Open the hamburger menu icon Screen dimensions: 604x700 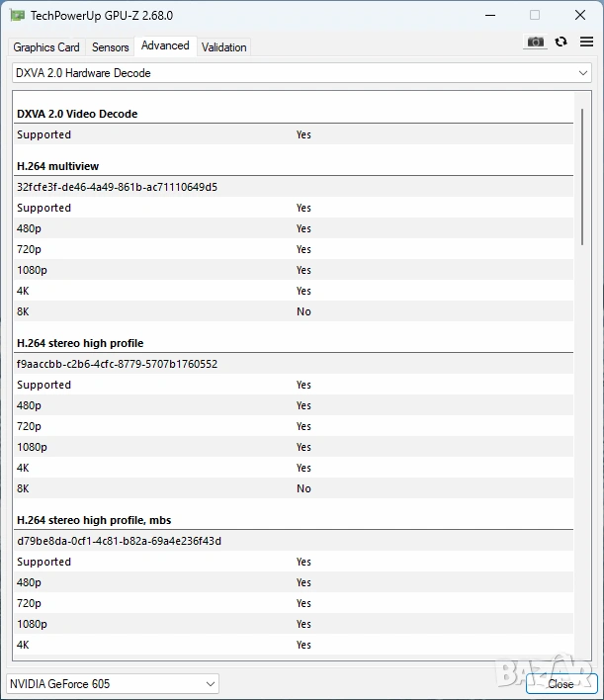586,42
